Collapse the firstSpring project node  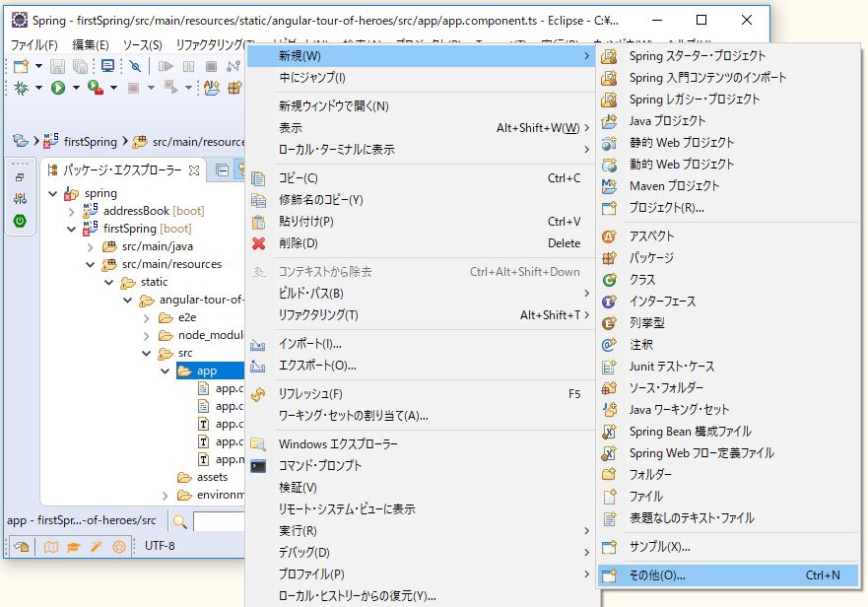71,229
